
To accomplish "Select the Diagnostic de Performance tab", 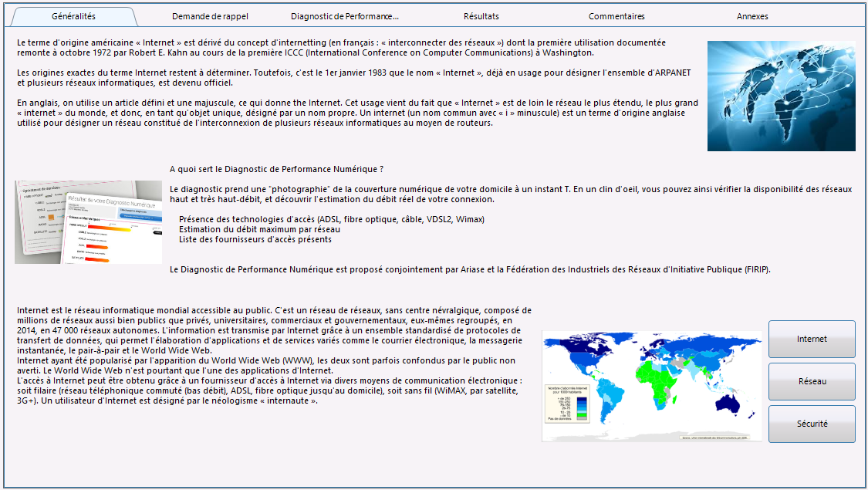I will [x=345, y=17].
